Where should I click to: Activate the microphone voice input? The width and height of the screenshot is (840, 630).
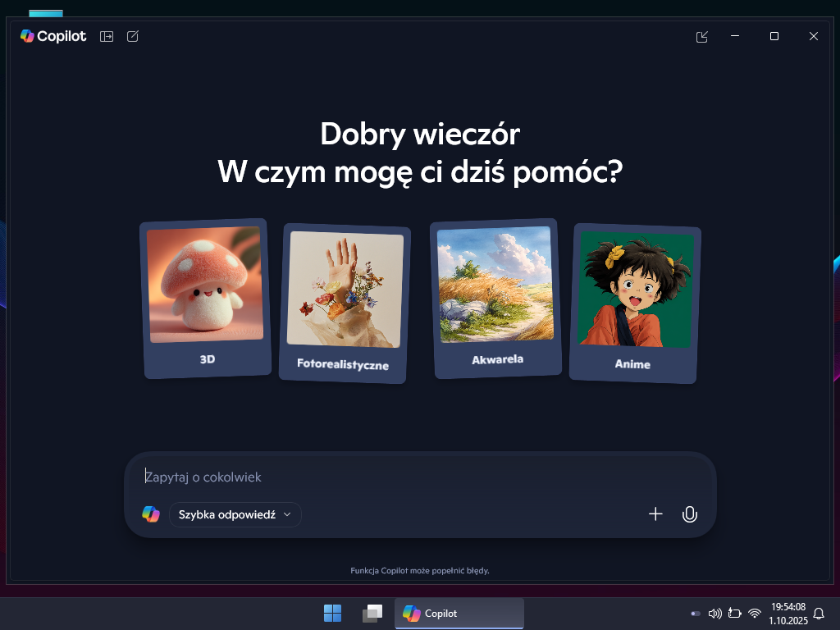coord(690,514)
